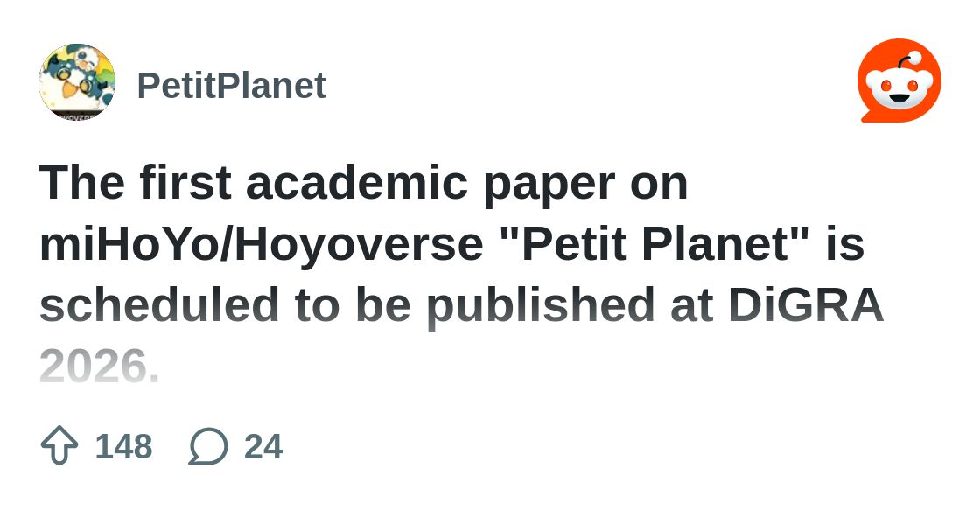
Task: Click the orange Reddit Snoo logo
Action: (899, 80)
